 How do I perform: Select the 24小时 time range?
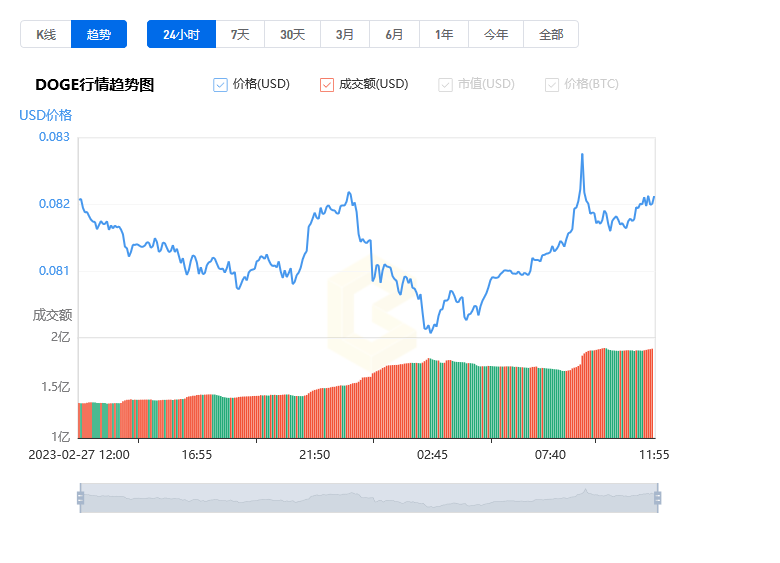182,34
